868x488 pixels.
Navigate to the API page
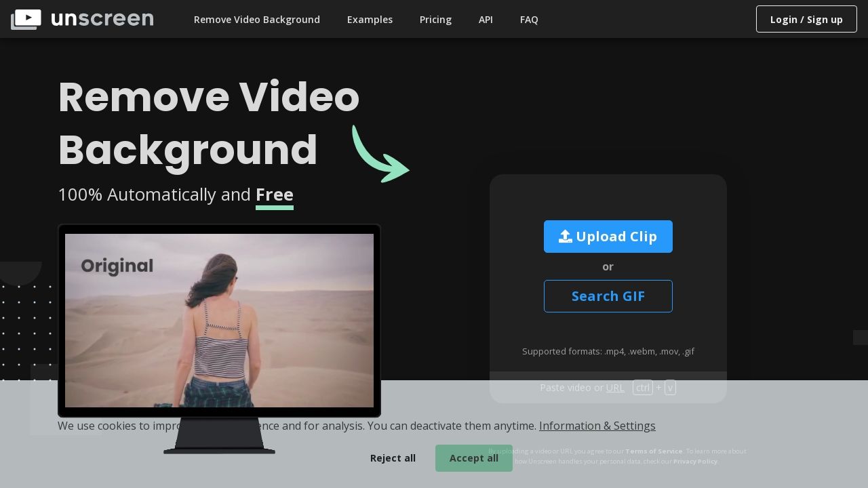pos(486,20)
